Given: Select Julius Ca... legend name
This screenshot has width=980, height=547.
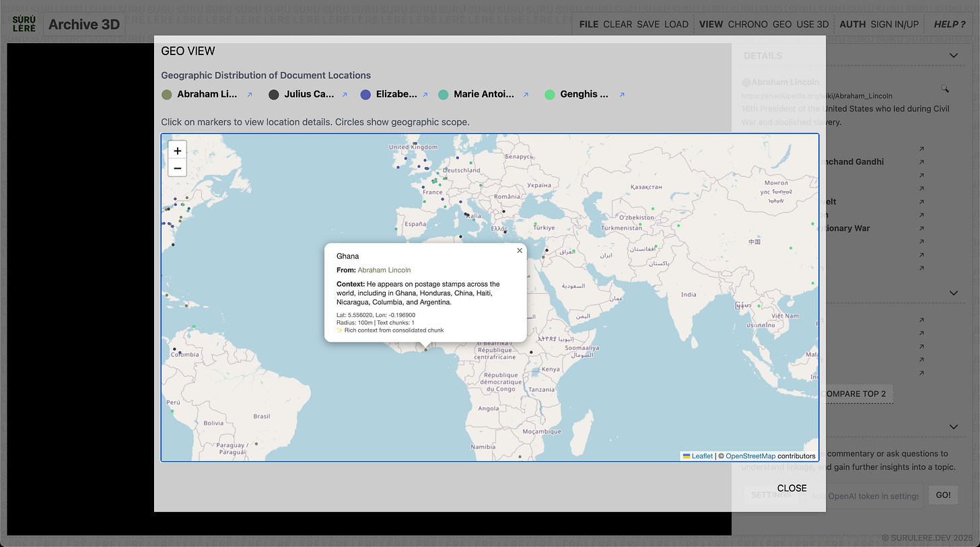Looking at the screenshot, I should coord(309,94).
